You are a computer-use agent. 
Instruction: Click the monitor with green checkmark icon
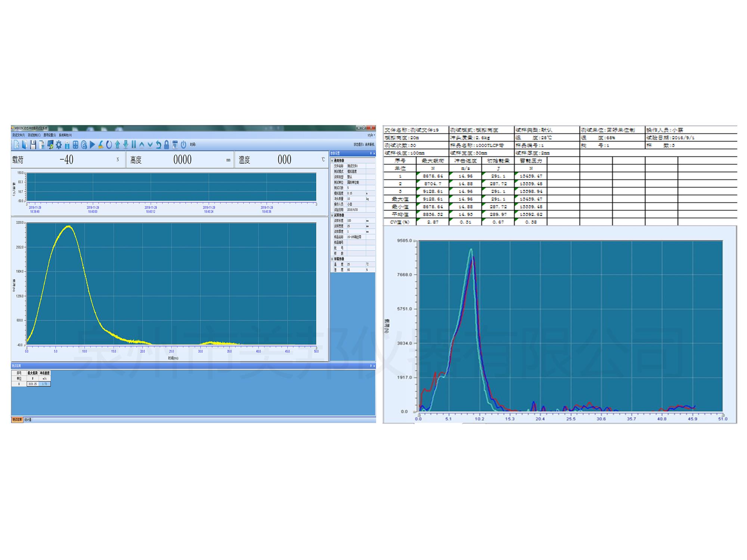(50, 144)
